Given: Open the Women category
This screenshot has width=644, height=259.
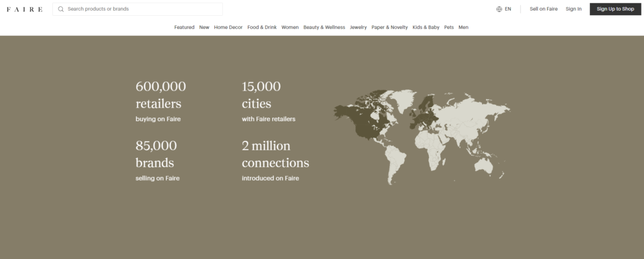Looking at the screenshot, I should click(x=290, y=28).
